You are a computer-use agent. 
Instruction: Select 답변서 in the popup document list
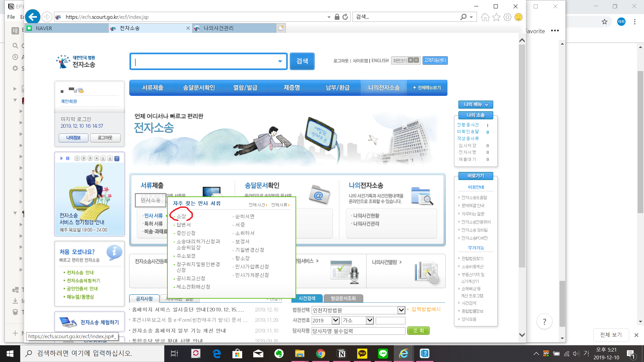[x=183, y=225]
